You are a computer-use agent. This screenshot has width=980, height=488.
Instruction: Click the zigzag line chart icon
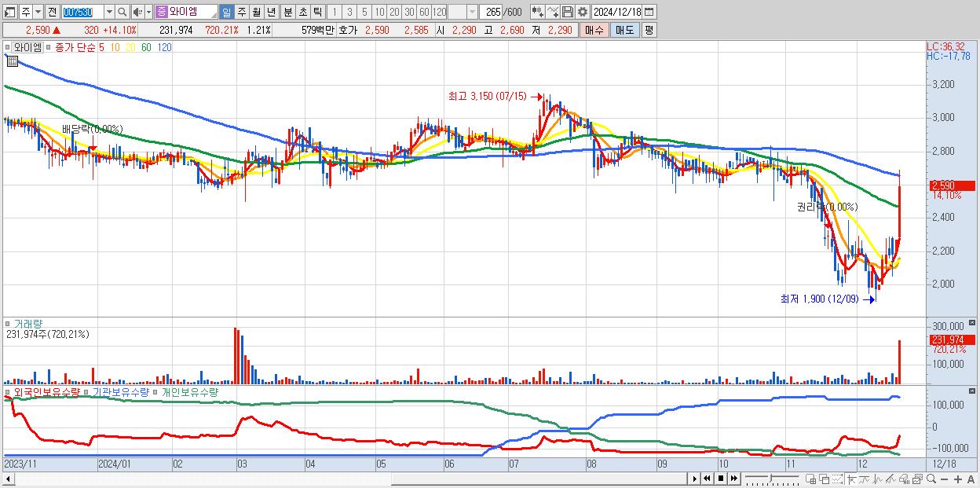(x=878, y=479)
